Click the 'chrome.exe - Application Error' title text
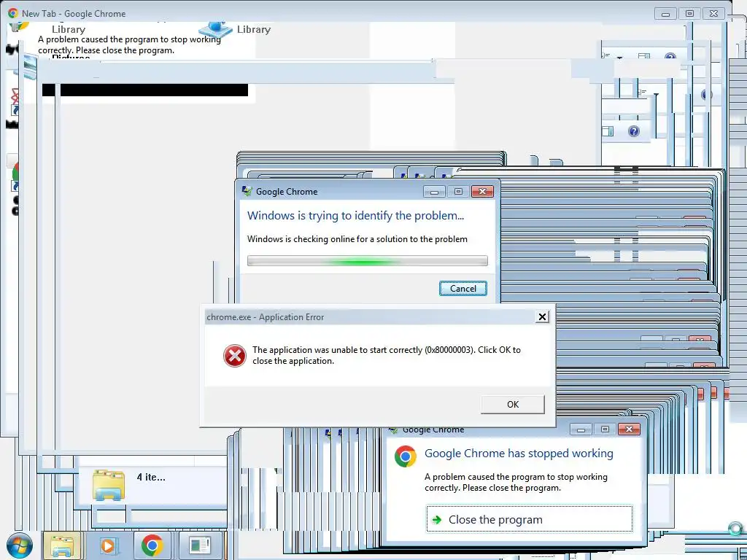The width and height of the screenshot is (747, 560). pyautogui.click(x=265, y=317)
